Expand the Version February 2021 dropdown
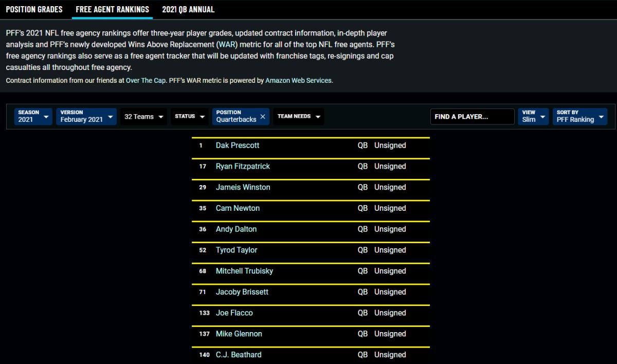617x364 pixels. (x=86, y=116)
